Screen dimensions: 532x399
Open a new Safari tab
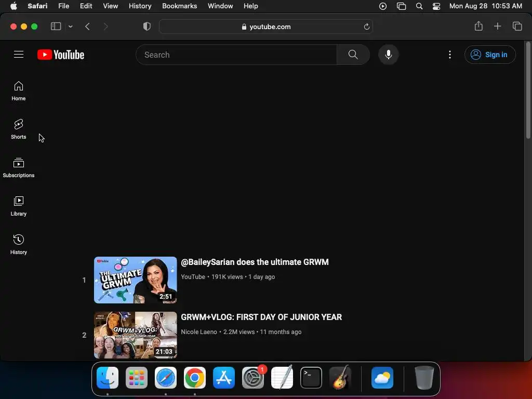497,26
